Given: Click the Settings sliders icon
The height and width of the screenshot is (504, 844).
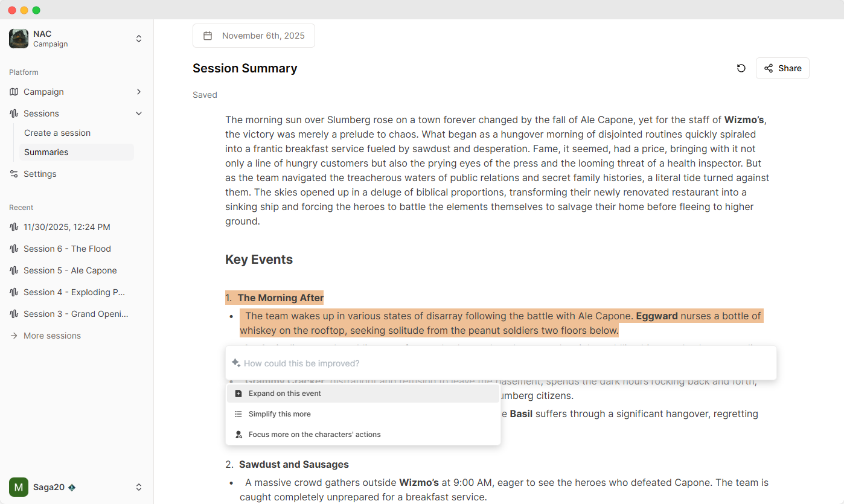Looking at the screenshot, I should [x=13, y=174].
